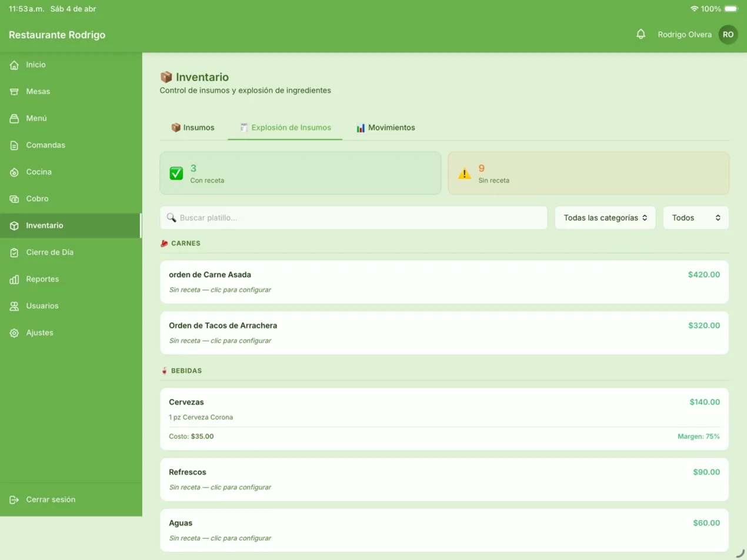Click the 'Buscar platillo' search field
Viewport: 747px width, 560px height.
353,218
